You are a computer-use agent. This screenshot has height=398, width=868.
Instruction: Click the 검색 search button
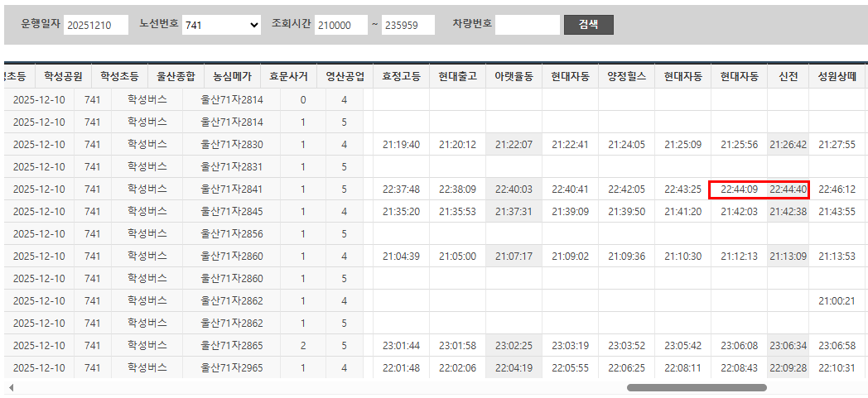click(588, 25)
